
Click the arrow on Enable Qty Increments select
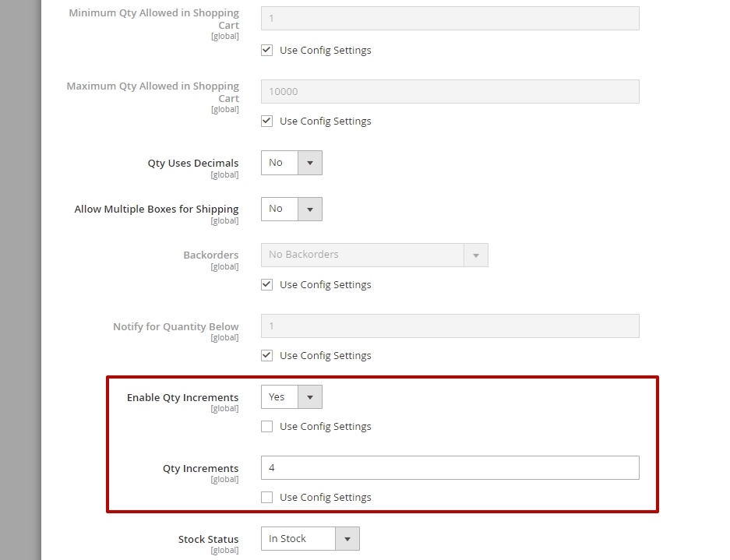coord(310,397)
